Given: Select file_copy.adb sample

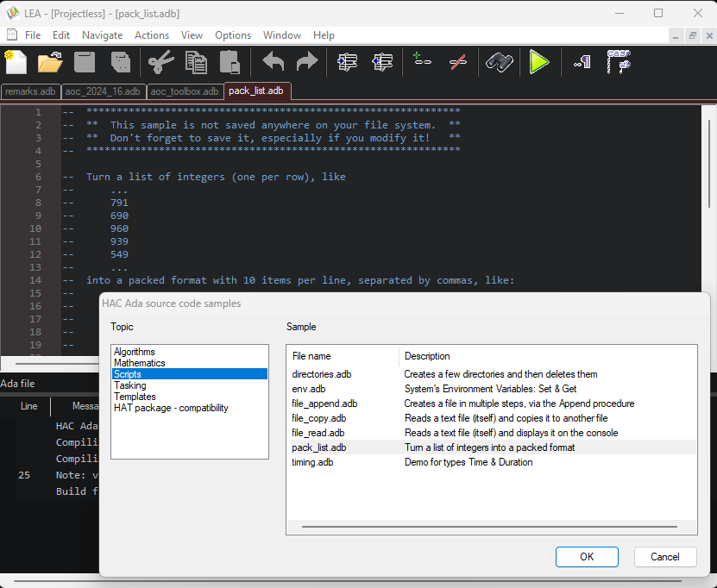Looking at the screenshot, I should coord(493,418).
